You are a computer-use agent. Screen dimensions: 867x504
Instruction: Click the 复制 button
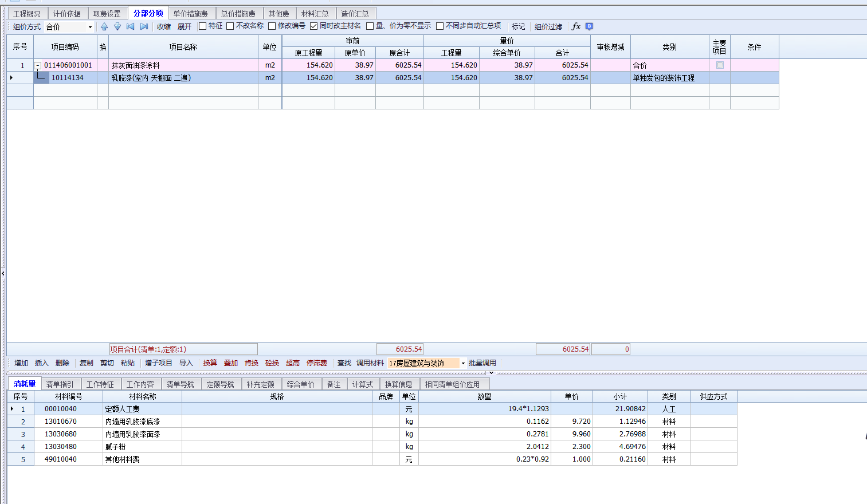click(x=87, y=363)
